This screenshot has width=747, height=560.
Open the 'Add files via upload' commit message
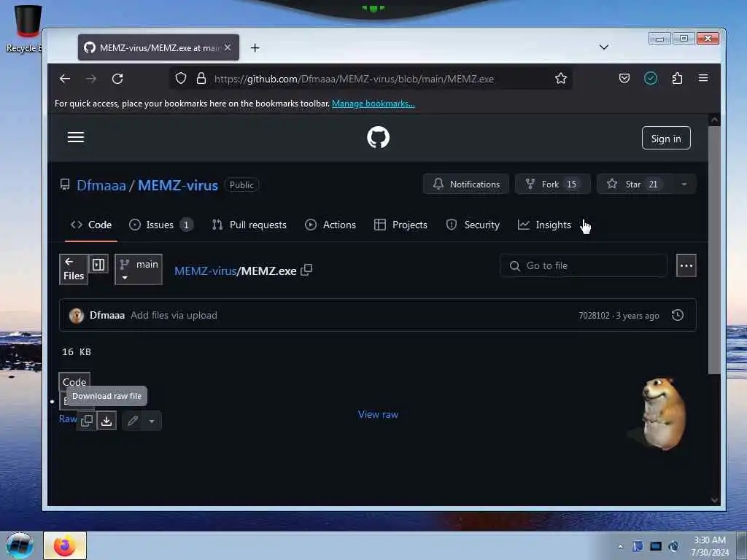(174, 315)
